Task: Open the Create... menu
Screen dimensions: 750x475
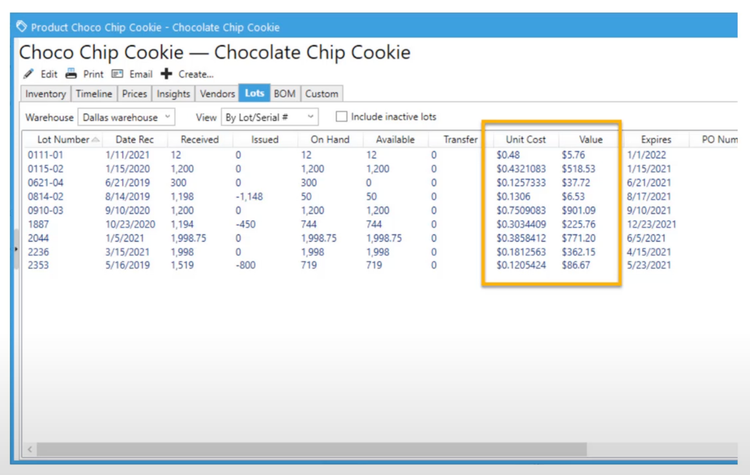Action: tap(196, 74)
